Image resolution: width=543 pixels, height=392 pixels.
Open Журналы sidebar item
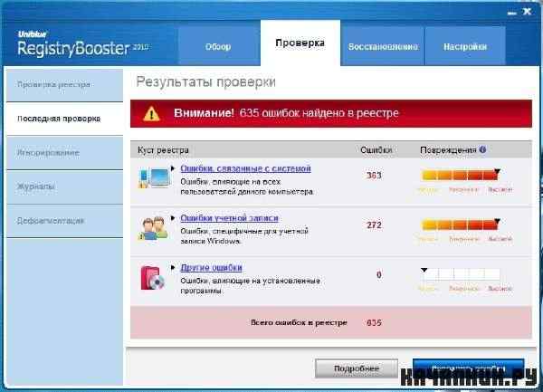tap(65, 186)
